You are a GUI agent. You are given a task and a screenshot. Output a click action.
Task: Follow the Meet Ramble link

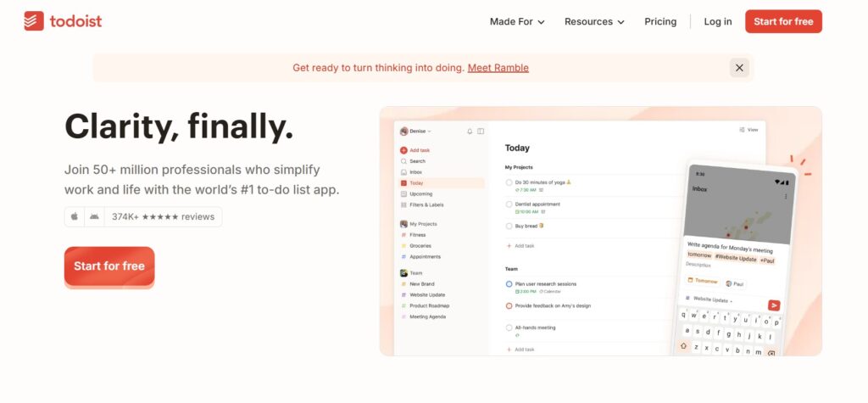tap(498, 68)
